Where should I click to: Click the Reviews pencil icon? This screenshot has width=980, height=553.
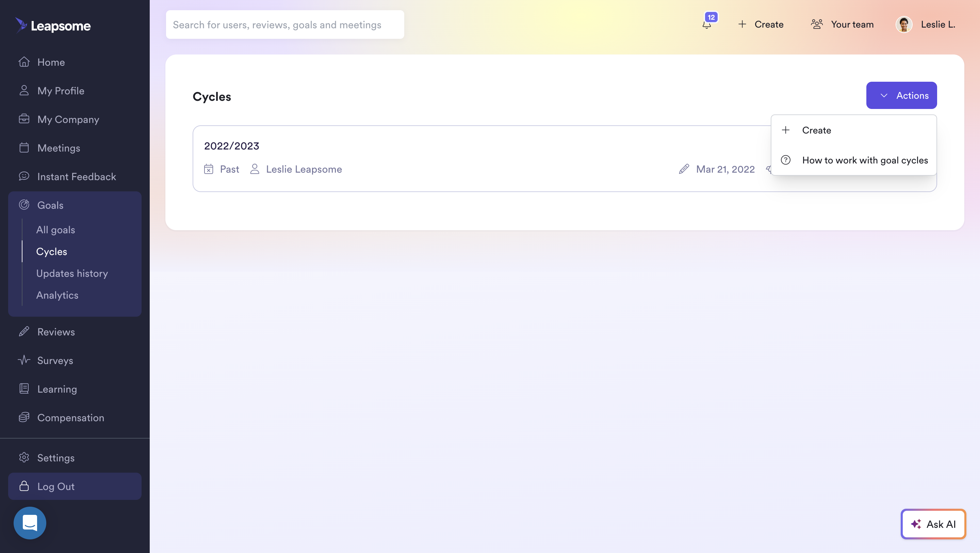point(24,332)
